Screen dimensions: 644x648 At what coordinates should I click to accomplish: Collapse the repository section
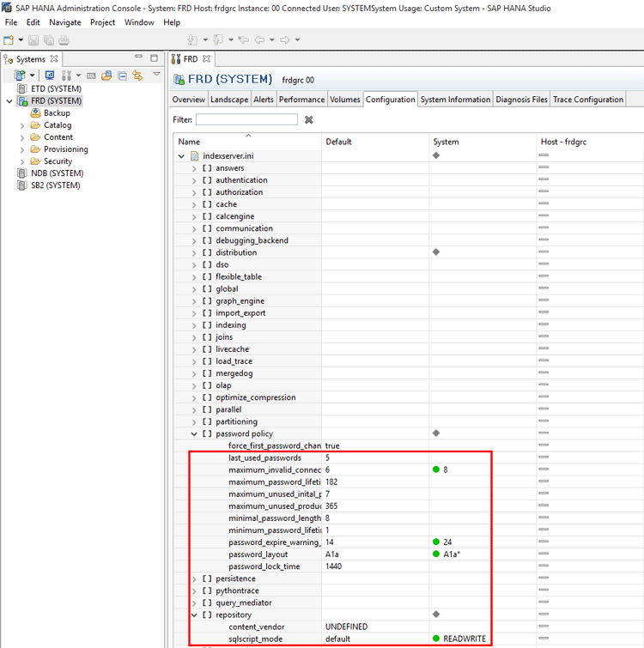(194, 615)
